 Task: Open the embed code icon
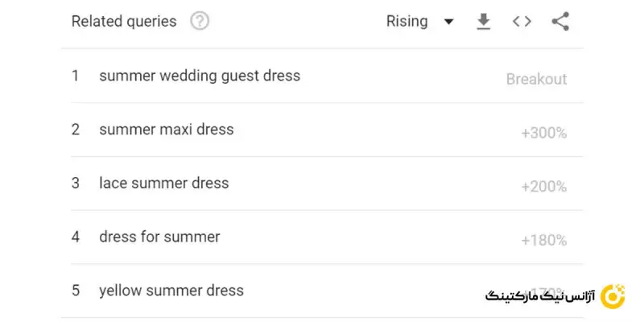(x=522, y=22)
